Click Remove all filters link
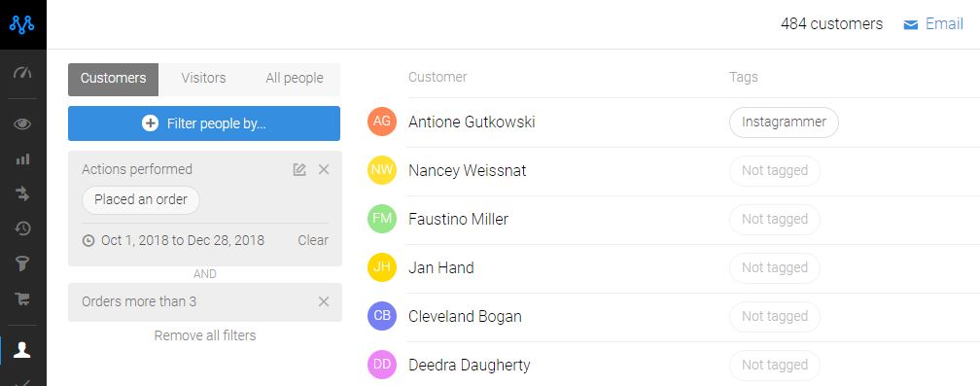 pos(205,335)
